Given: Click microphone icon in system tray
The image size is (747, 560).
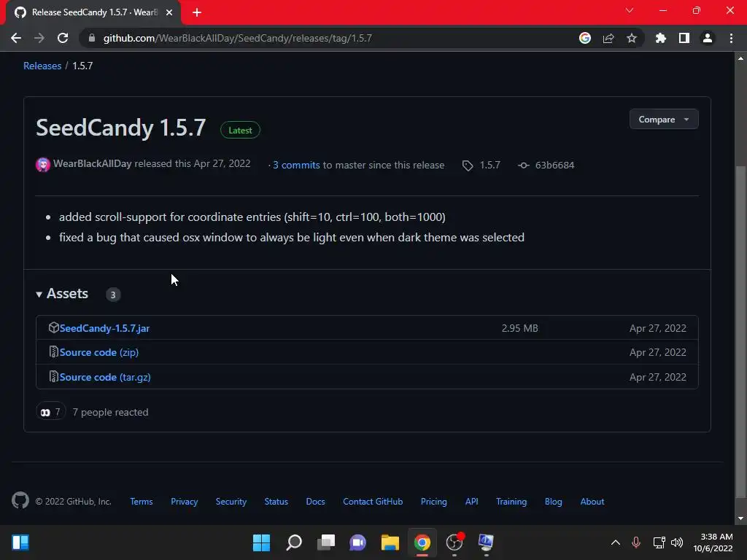Looking at the screenshot, I should [x=636, y=542].
